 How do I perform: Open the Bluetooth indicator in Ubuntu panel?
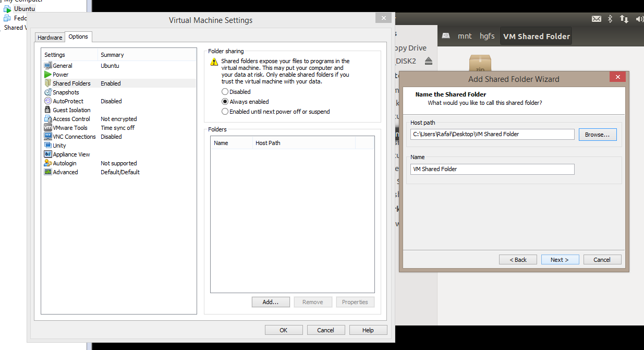click(610, 19)
